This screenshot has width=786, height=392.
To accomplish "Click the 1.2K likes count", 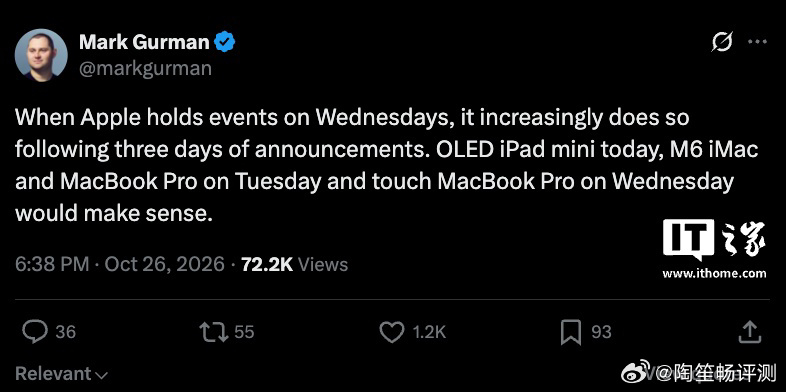I will click(427, 332).
